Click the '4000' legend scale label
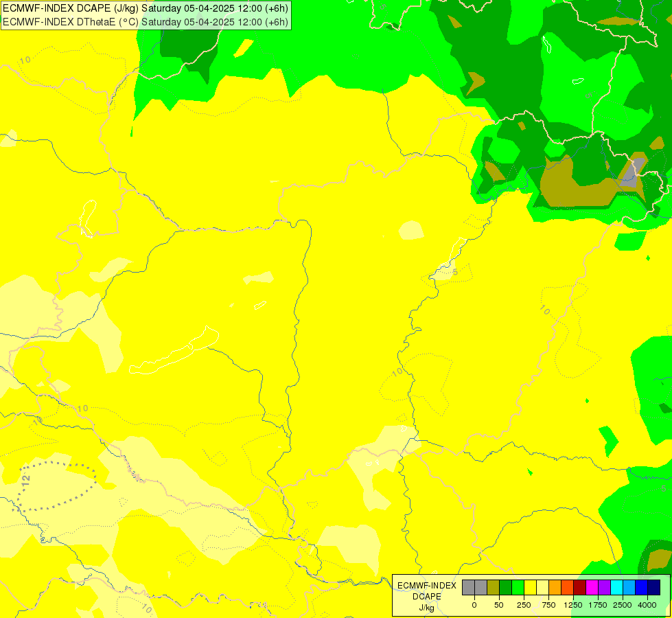Viewport: 672px width, 618px height. [647, 605]
